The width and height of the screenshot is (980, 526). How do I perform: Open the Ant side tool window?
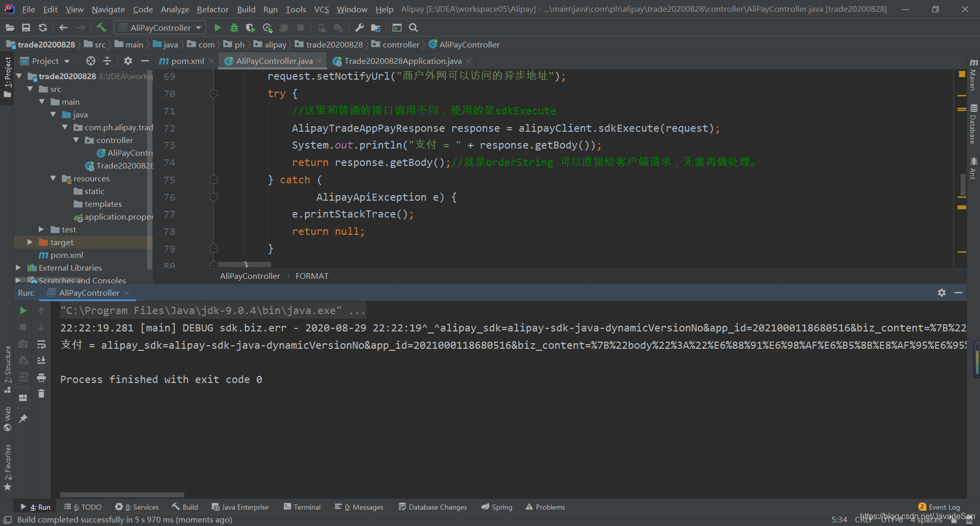973,168
